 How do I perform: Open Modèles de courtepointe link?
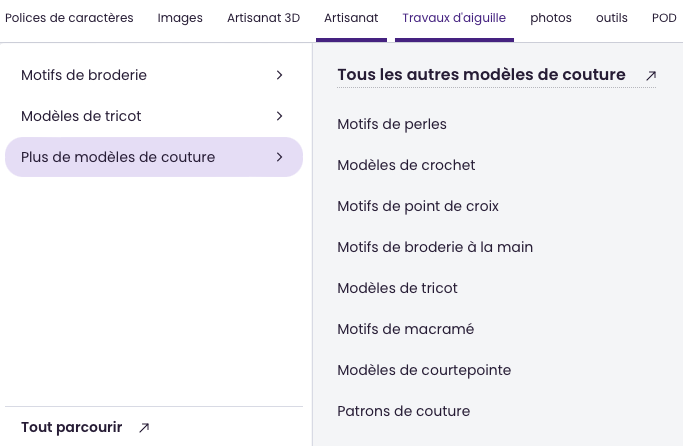[x=424, y=370]
